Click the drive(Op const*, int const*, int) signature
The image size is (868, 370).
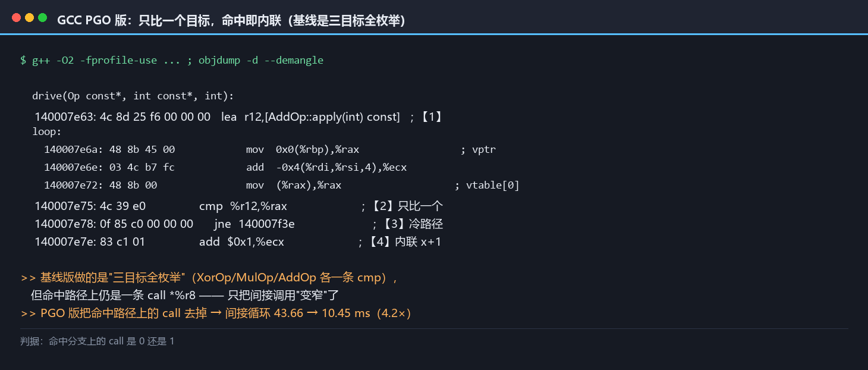pyautogui.click(x=133, y=96)
